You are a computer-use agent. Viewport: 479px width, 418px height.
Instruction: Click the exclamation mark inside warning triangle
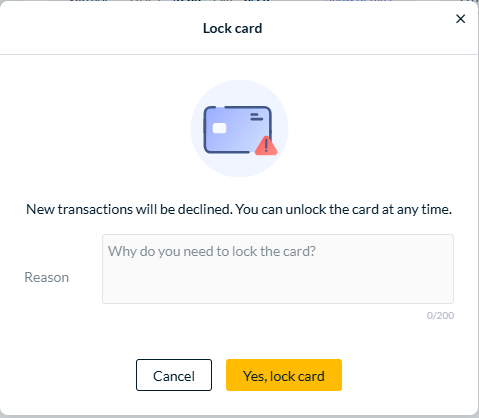(x=266, y=146)
